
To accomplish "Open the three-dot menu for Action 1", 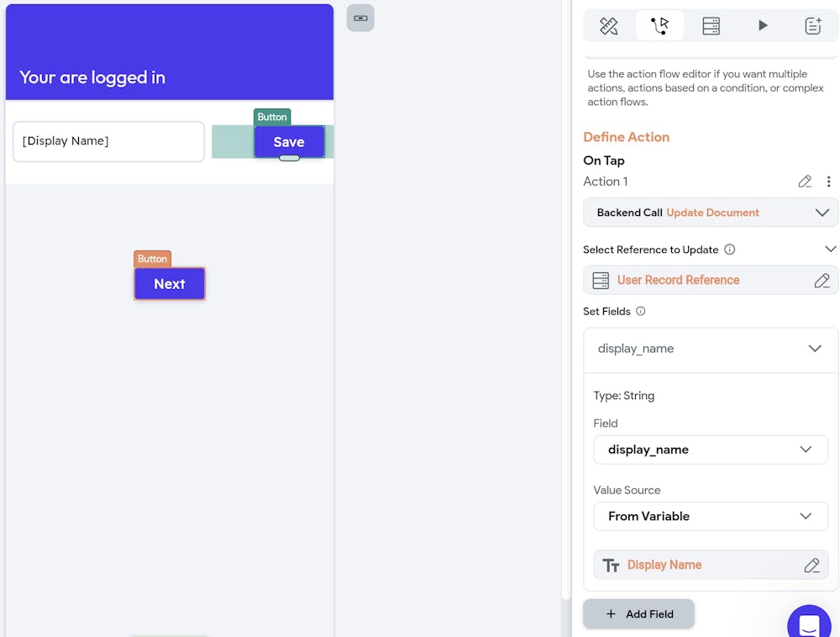I will pos(829,182).
